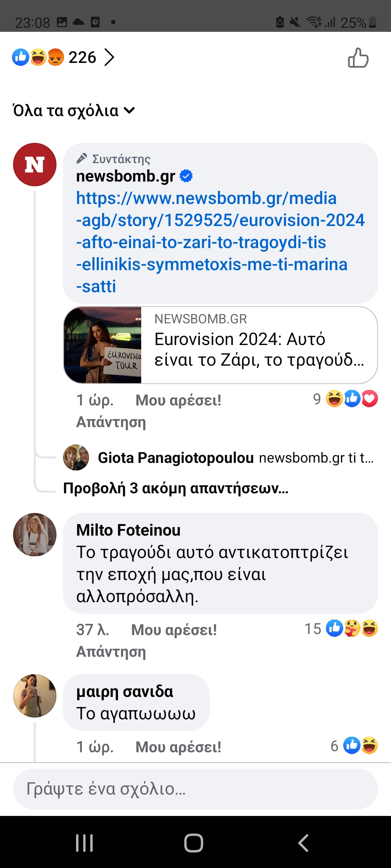Open reactions on newsbomb.gr comment showing 9
The width and height of the screenshot is (391, 868).
[346, 399]
